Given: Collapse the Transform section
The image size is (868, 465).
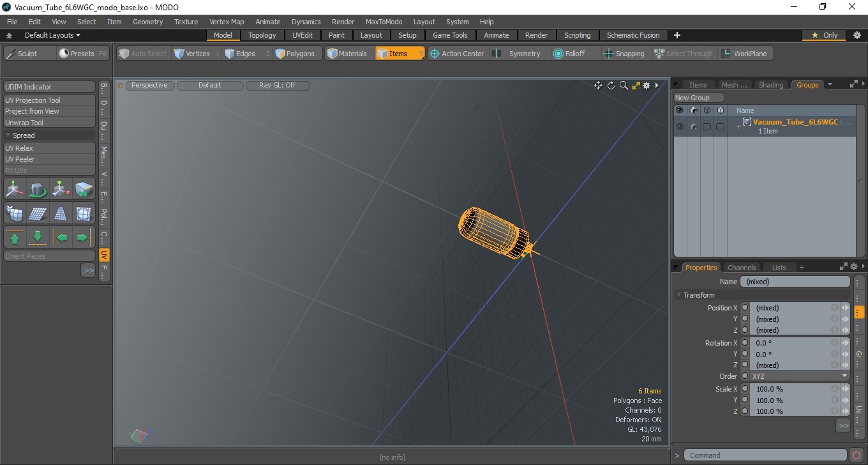Looking at the screenshot, I should point(679,295).
